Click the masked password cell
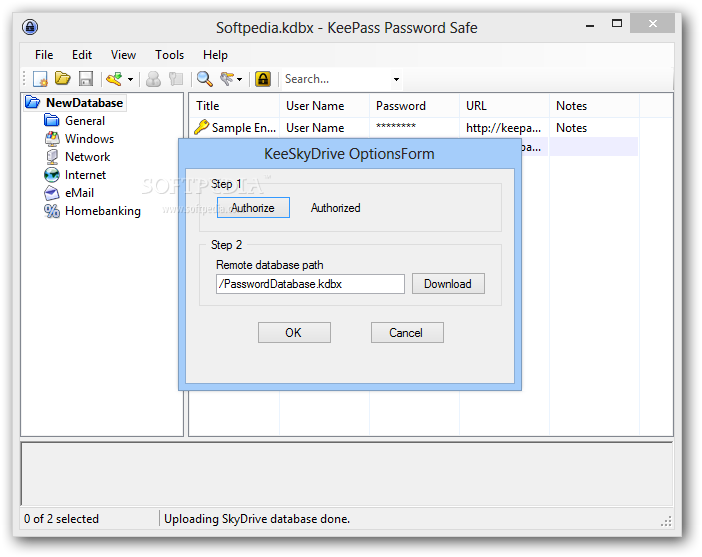702x557 pixels. pos(396,127)
